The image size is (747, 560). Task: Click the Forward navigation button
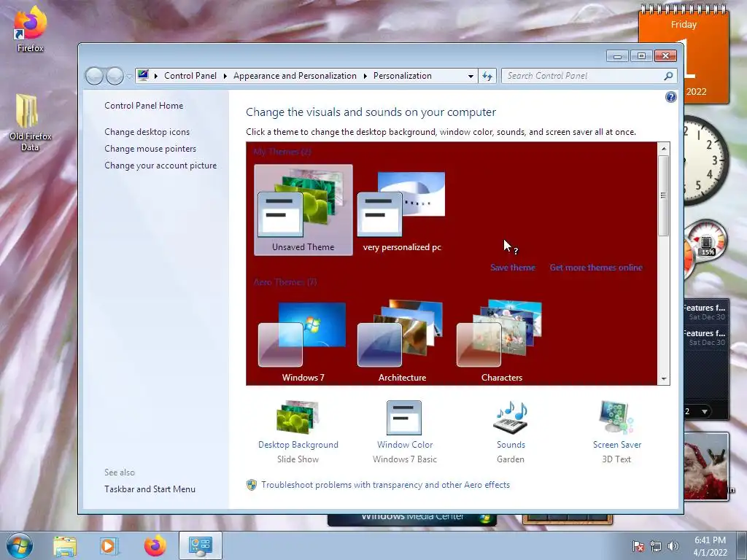tap(115, 76)
